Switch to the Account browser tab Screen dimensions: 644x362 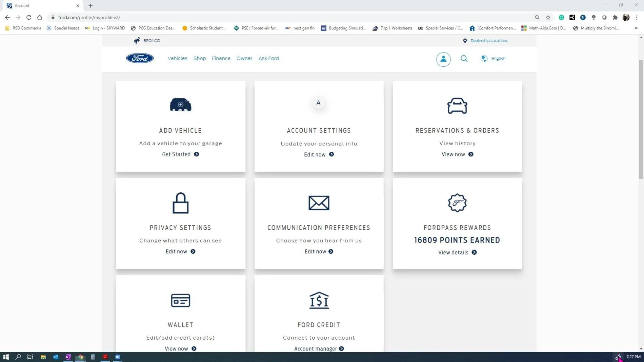pos(42,5)
